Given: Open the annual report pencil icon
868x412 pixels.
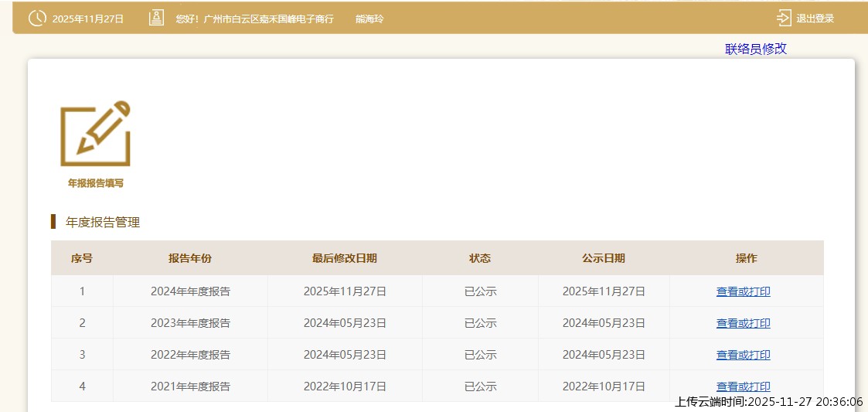Looking at the screenshot, I should pyautogui.click(x=95, y=134).
